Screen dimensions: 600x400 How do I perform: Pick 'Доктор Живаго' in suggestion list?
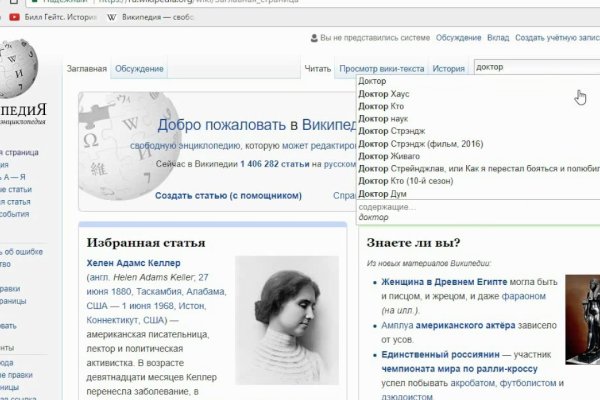389,156
